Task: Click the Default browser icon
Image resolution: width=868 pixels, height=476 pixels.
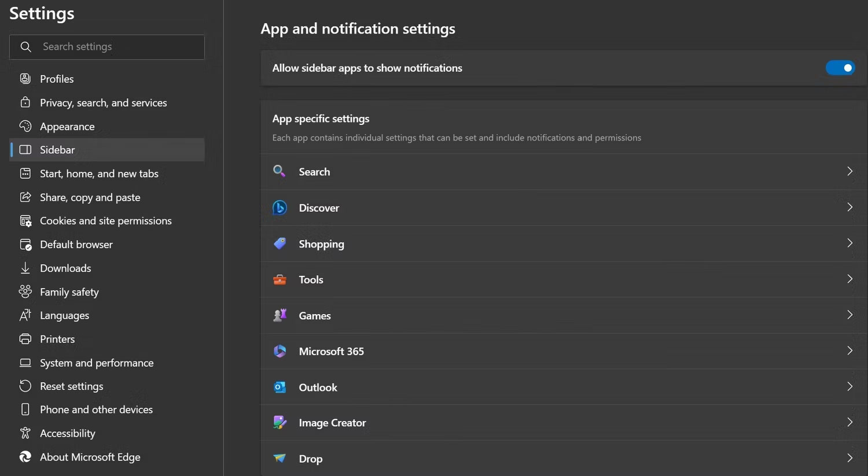Action: (25, 245)
